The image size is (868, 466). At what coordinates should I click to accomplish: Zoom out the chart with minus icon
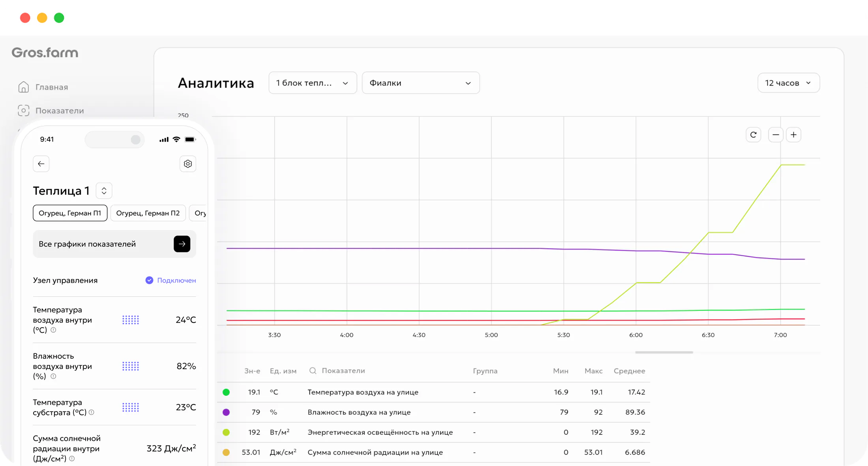(776, 135)
